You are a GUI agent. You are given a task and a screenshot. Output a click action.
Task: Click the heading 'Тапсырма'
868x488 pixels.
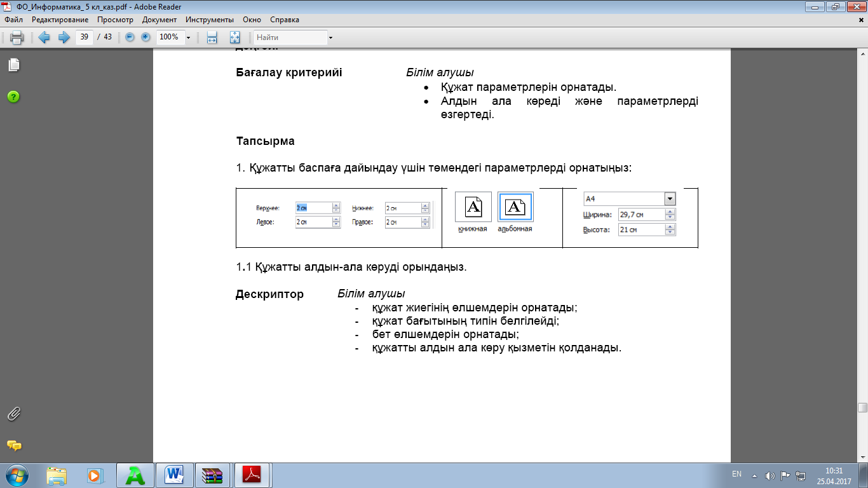point(265,141)
